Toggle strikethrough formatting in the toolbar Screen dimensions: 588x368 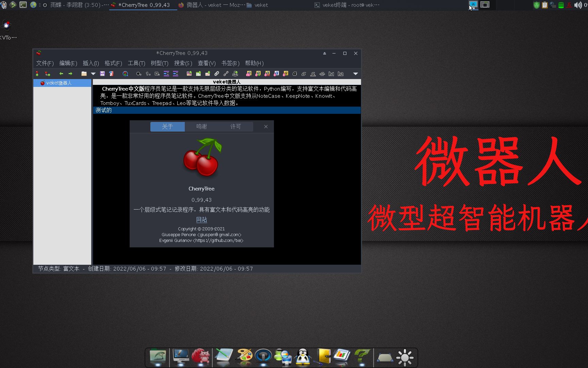(x=322, y=74)
